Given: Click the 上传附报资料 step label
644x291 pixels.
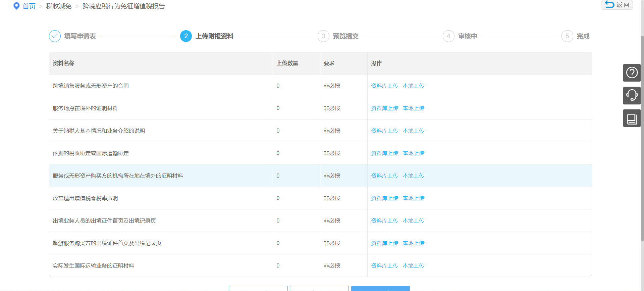Looking at the screenshot, I should [x=215, y=36].
